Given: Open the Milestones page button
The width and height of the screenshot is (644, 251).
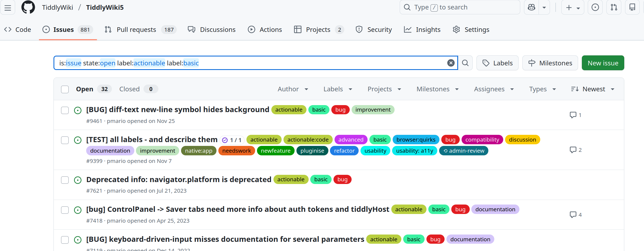Looking at the screenshot, I should [x=550, y=63].
